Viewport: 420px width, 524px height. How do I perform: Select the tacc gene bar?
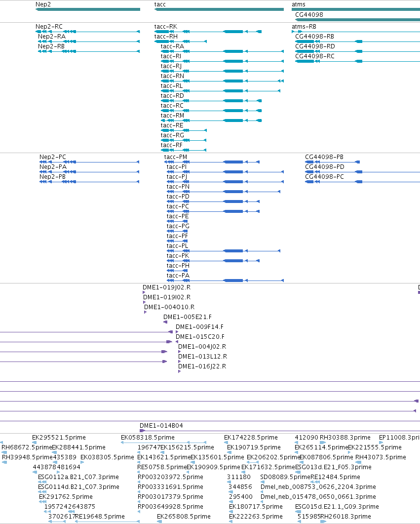[219, 9]
